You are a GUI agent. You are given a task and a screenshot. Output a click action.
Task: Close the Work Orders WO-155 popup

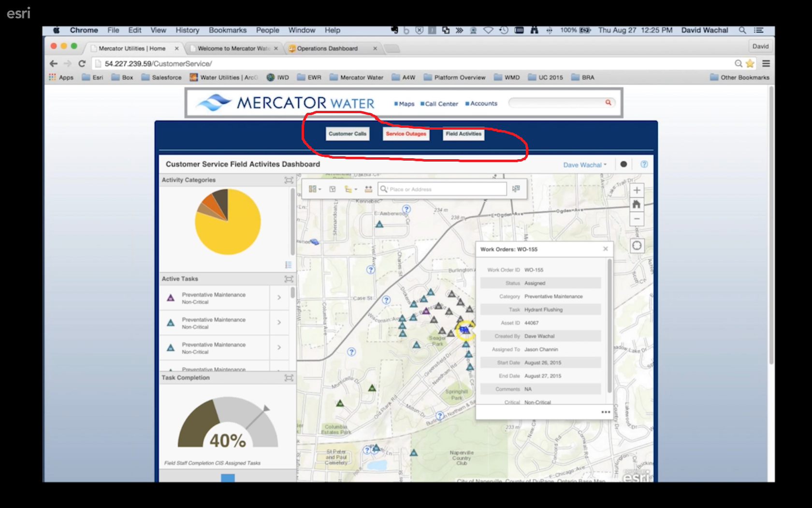pyautogui.click(x=605, y=249)
